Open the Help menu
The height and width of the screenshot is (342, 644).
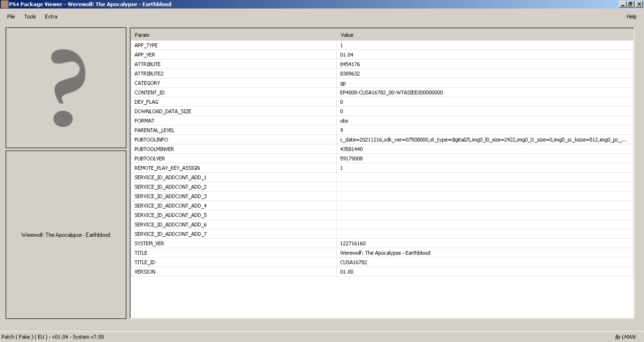tap(631, 17)
